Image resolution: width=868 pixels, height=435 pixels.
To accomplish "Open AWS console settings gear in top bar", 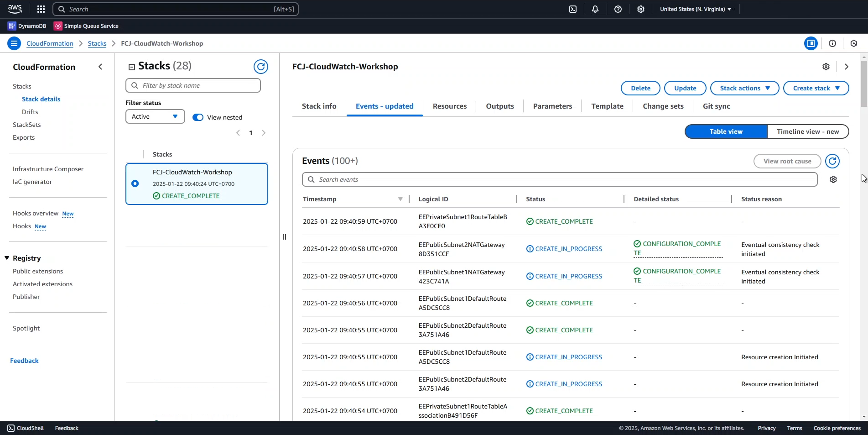I will pyautogui.click(x=641, y=9).
